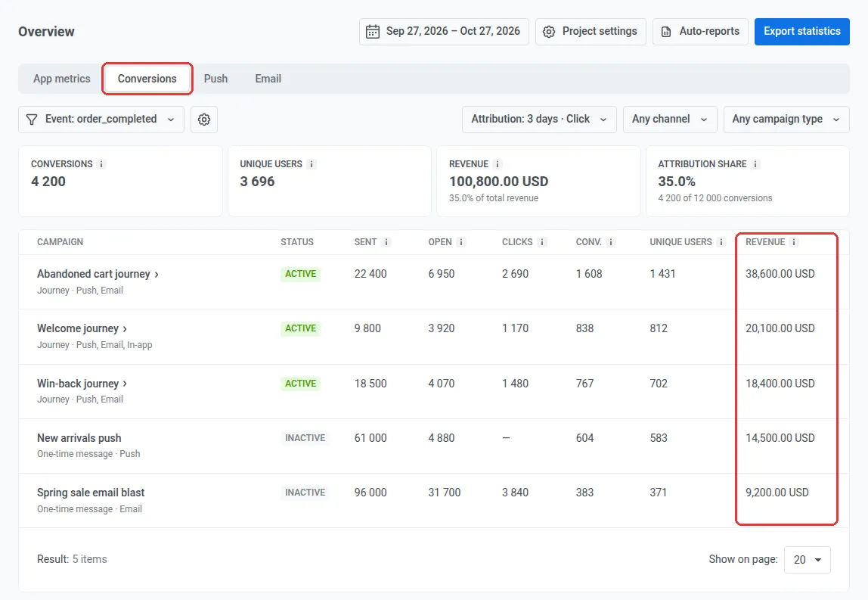Open the Abandoned cart journey campaign
This screenshot has width=868, height=600.
tap(94, 274)
